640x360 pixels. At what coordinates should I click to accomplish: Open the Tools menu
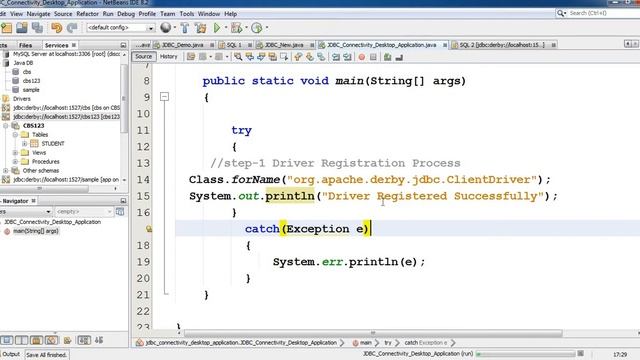(187, 14)
